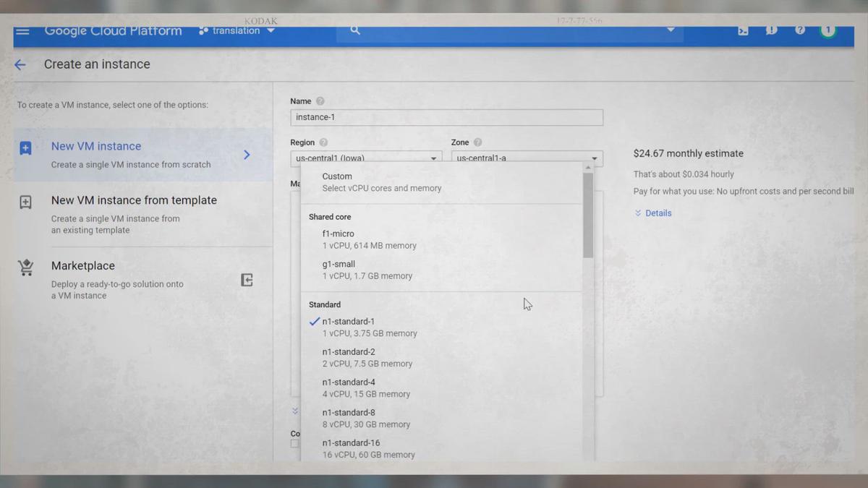Open the account avatar menu

click(827, 30)
